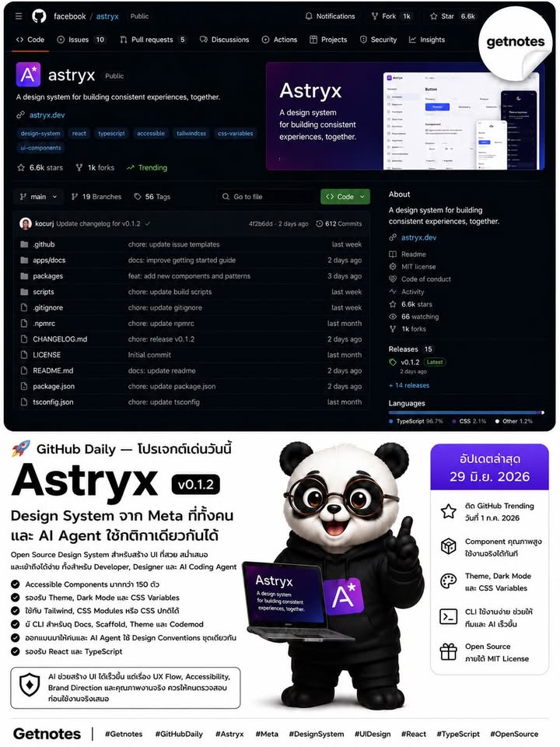Open the Insights tab
Screen dimensions: 560x747
tap(427, 40)
